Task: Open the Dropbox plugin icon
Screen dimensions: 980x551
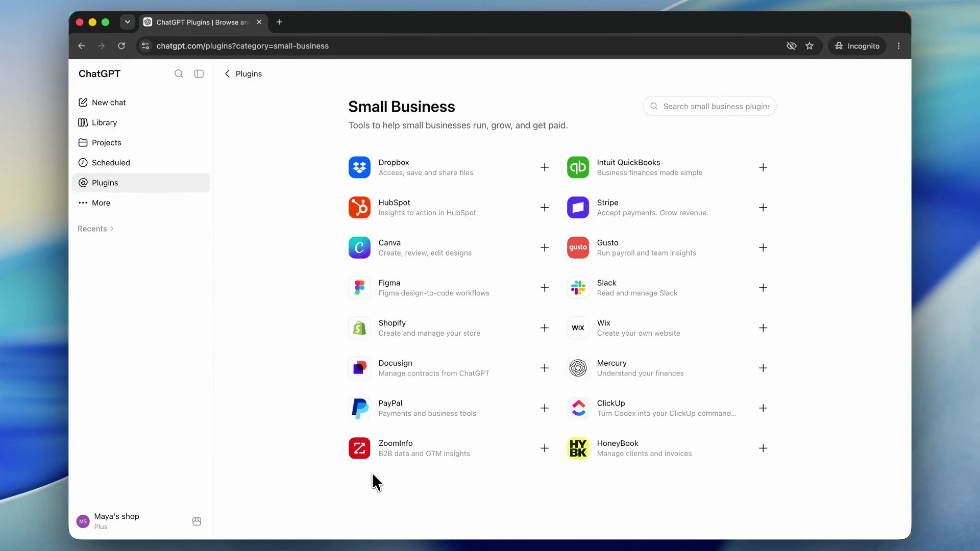Action: tap(359, 167)
